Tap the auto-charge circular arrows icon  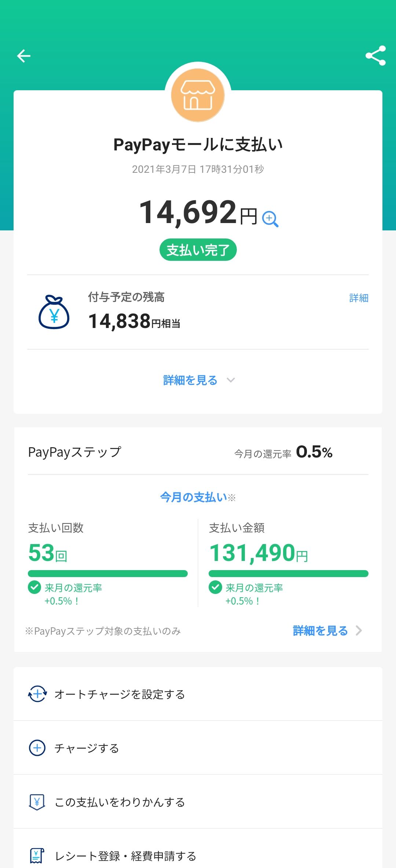(37, 694)
